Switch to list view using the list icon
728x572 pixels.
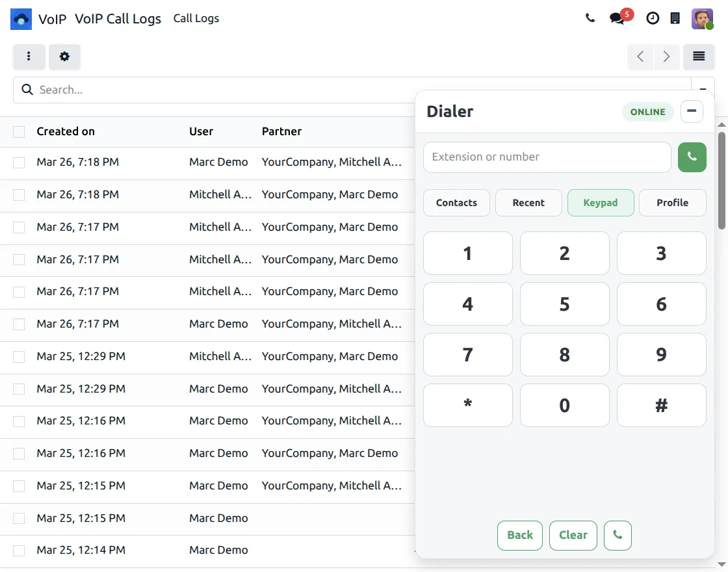[x=699, y=57]
